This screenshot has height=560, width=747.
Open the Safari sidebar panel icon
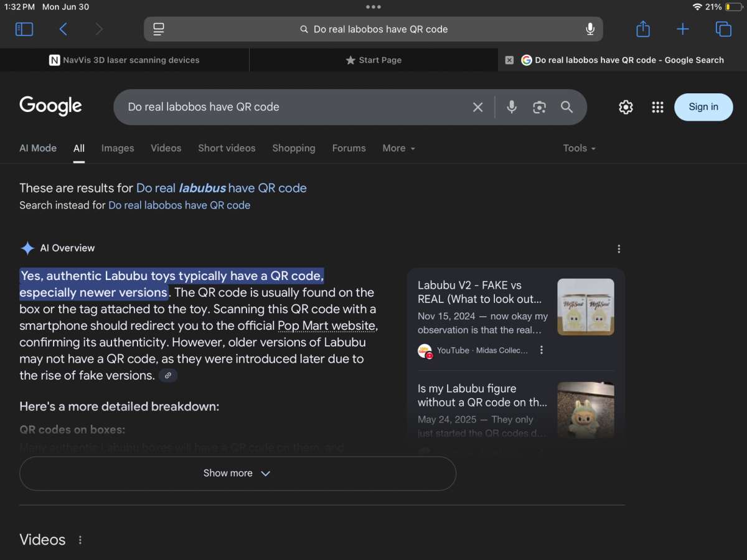[24, 29]
